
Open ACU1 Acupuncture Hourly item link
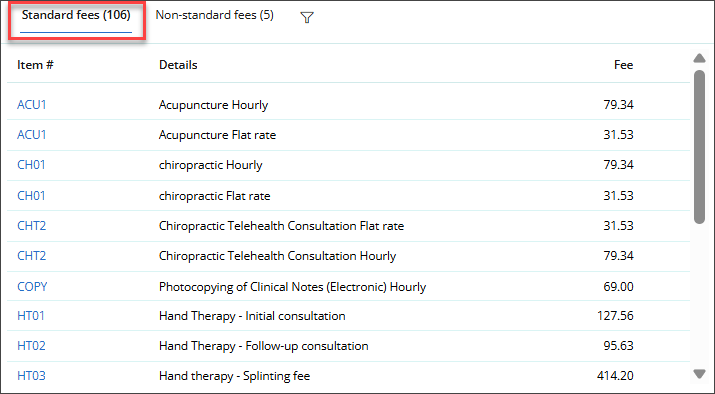point(32,105)
